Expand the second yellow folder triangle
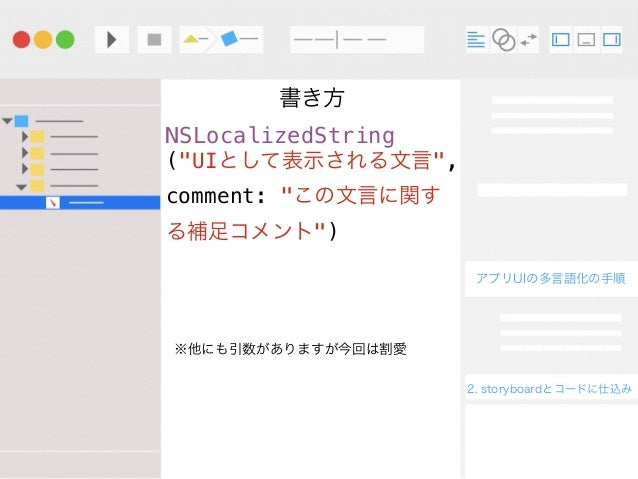Viewport: 638px width, 479px height. pos(25,153)
